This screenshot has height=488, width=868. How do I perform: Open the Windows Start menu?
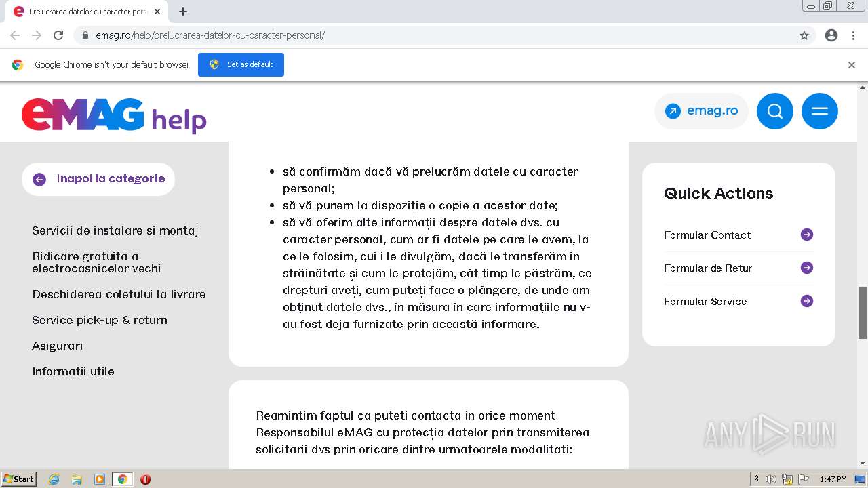click(19, 479)
